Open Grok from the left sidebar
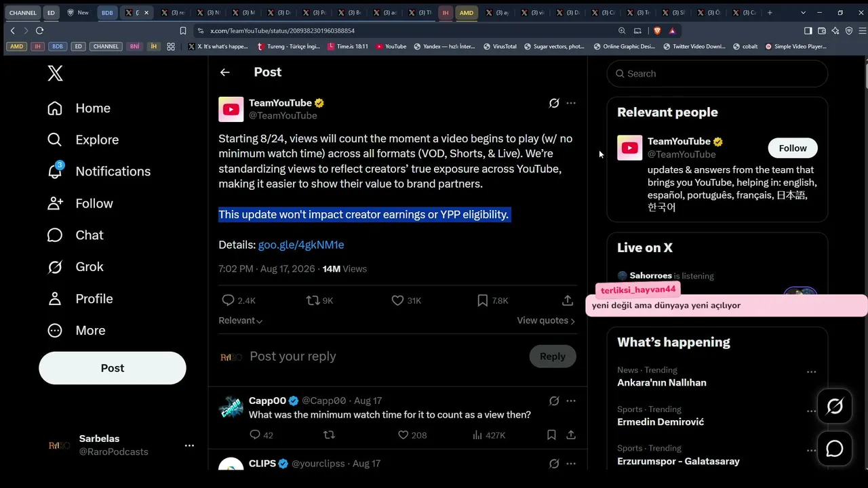This screenshot has height=488, width=868. tap(75, 267)
